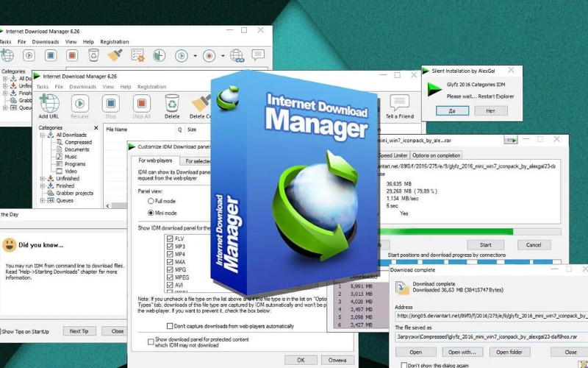588x368 pixels.
Task: Switch to the For web-players tab
Action: [x=155, y=160]
